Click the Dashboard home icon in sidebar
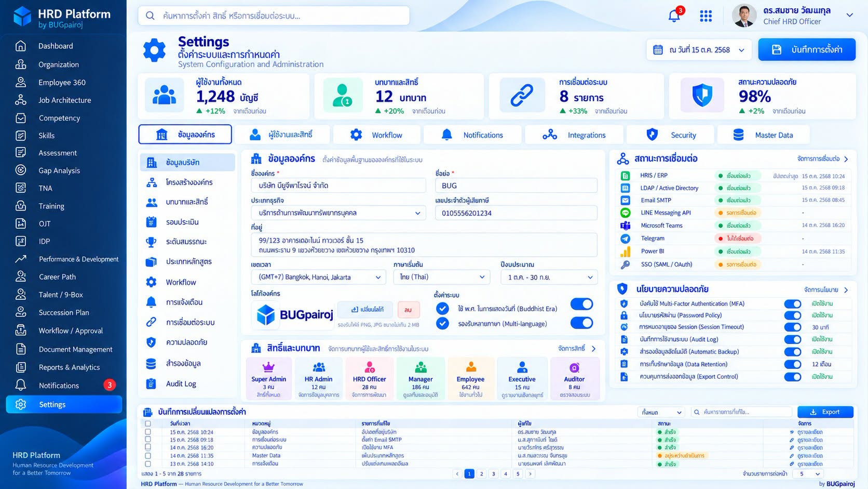The image size is (868, 489). [x=21, y=46]
